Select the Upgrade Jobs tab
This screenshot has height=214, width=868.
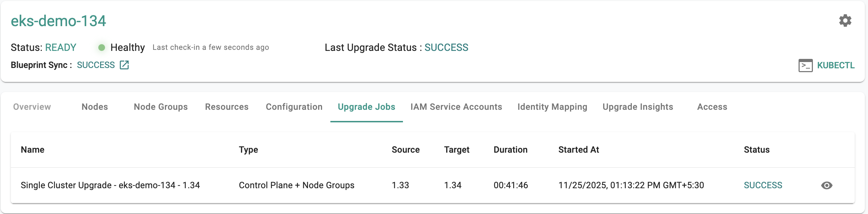(x=366, y=107)
